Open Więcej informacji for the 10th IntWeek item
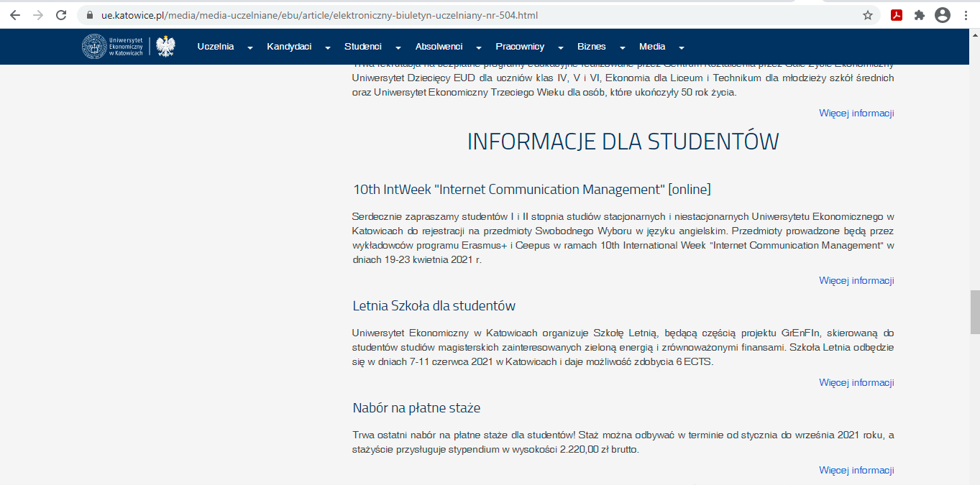Image resolution: width=980 pixels, height=485 pixels. click(x=856, y=280)
